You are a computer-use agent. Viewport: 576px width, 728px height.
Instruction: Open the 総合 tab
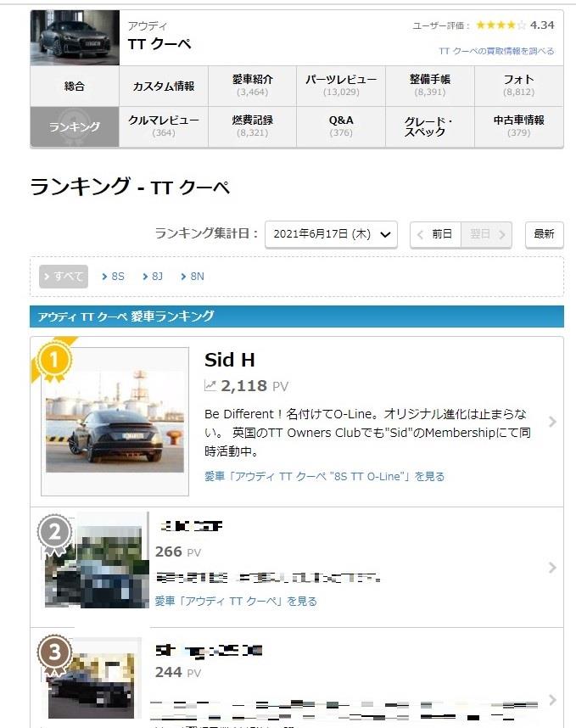pyautogui.click(x=75, y=86)
